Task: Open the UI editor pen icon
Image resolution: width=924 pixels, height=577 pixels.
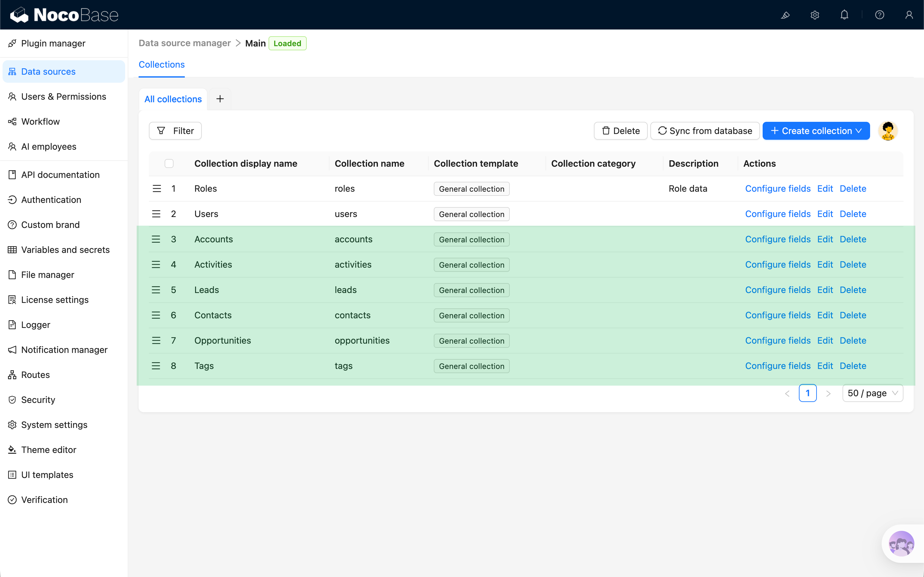Action: pos(785,15)
